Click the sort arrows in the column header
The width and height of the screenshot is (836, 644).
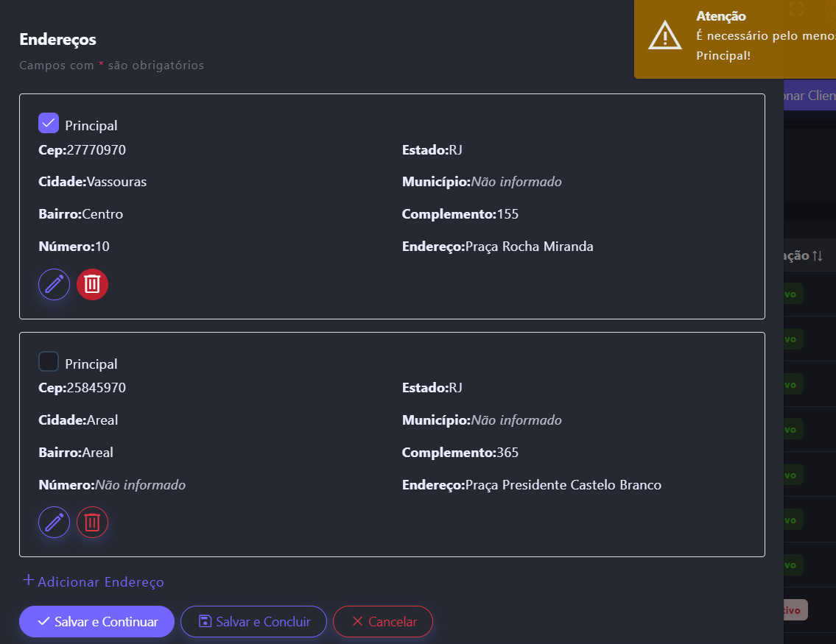pyautogui.click(x=818, y=256)
